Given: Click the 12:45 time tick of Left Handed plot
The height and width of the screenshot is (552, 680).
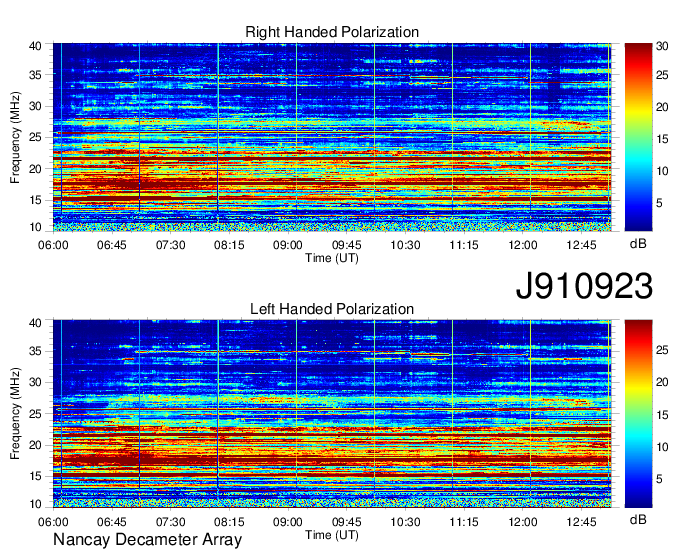Looking at the screenshot, I should [581, 522].
